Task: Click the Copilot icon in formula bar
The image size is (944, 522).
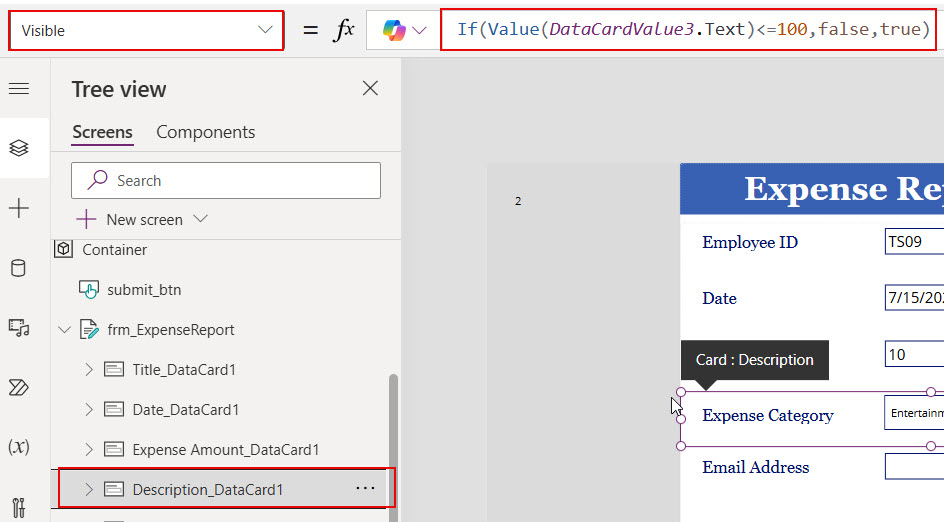Action: click(x=394, y=30)
